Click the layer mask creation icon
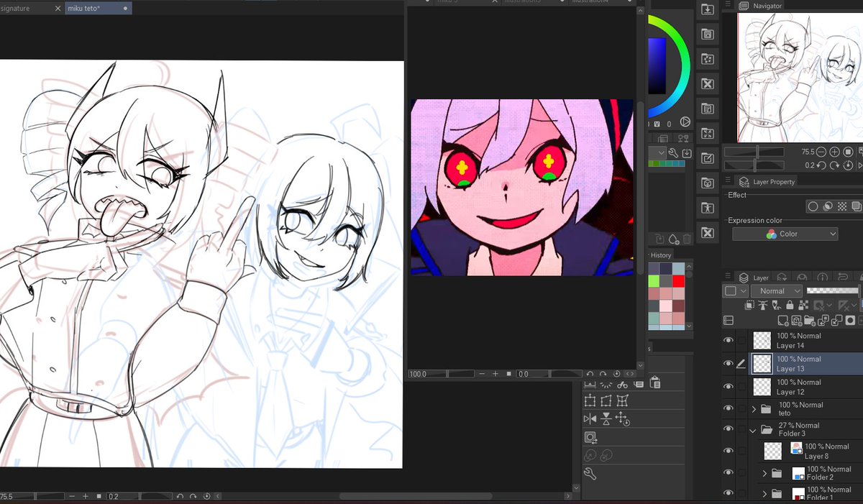 pyautogui.click(x=850, y=321)
